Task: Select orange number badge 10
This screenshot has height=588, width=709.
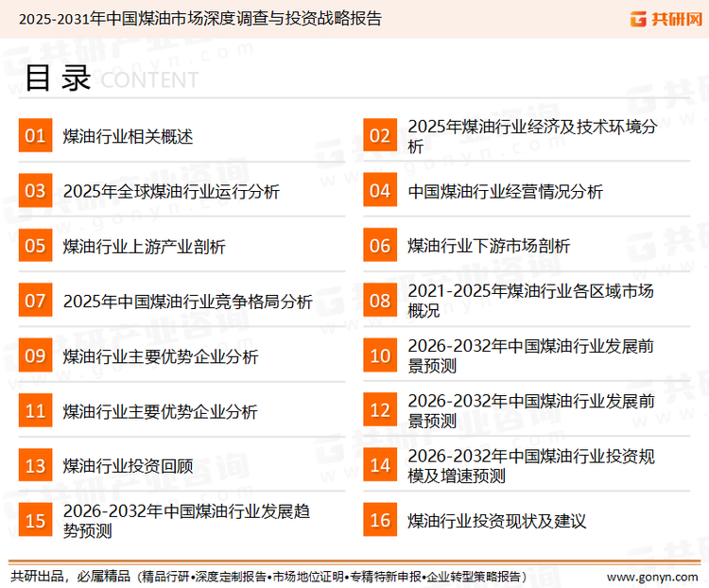Action: (x=380, y=355)
